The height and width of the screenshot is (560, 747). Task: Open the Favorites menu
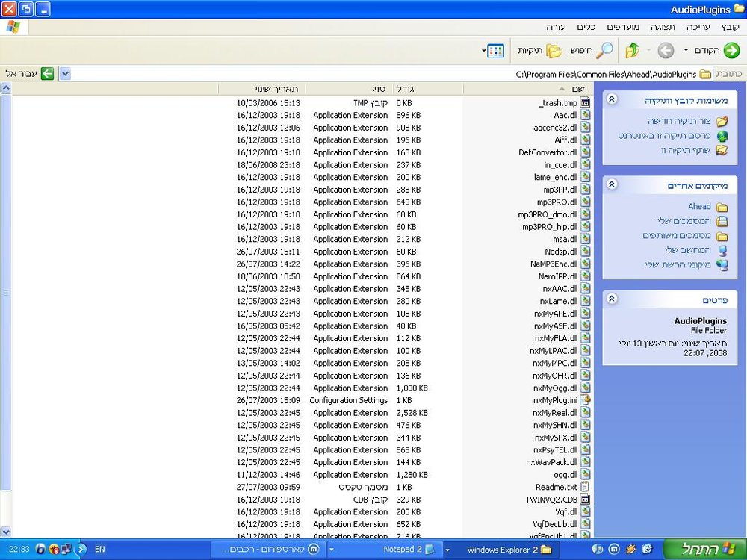[x=623, y=27]
